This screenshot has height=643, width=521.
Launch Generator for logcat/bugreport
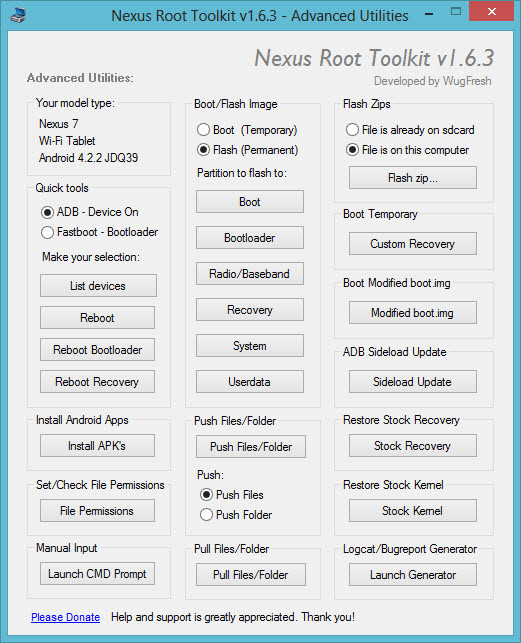pos(413,575)
